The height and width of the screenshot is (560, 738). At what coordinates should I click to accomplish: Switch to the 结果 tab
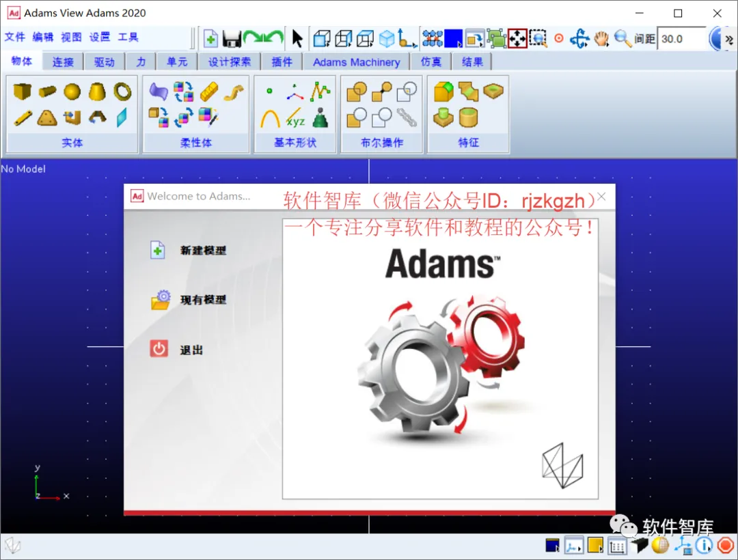[472, 61]
